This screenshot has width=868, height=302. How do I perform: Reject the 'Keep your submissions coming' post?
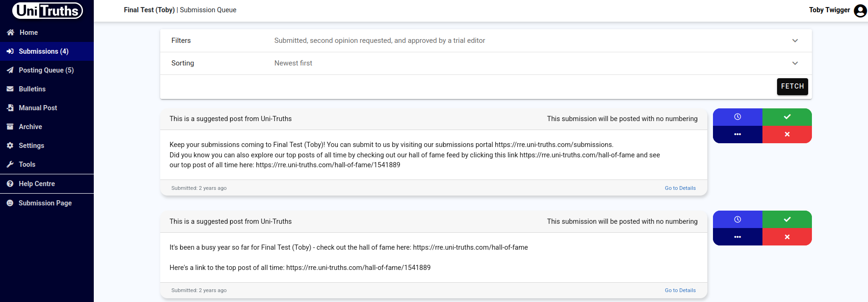pos(787,134)
